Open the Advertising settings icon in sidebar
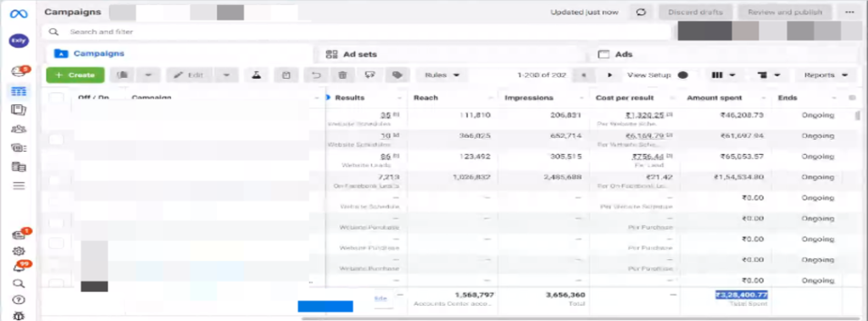This screenshot has width=868, height=321. pos(19,147)
